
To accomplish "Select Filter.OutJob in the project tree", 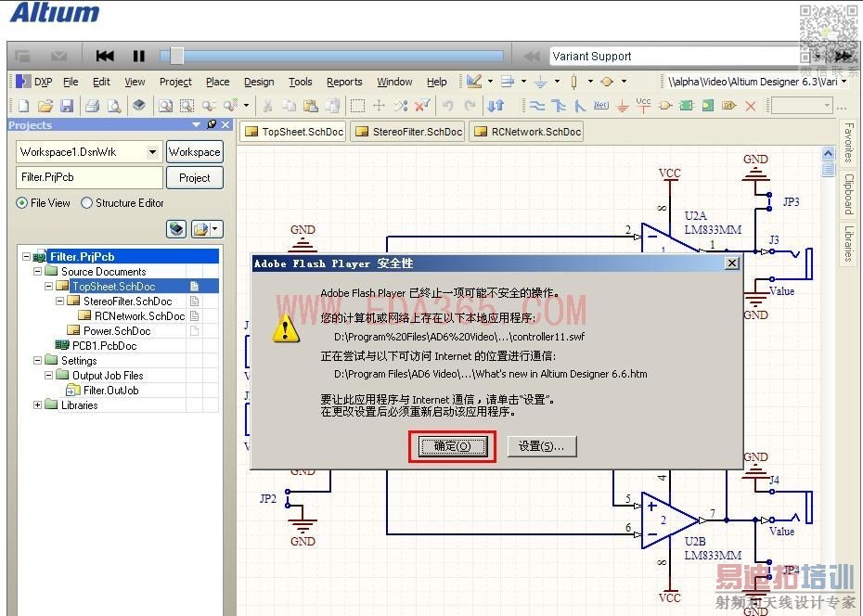I will (110, 390).
